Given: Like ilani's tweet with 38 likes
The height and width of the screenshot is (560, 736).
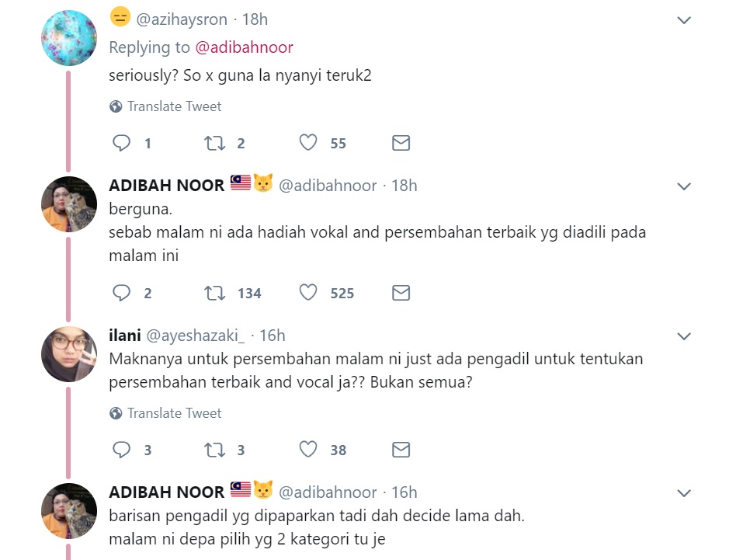Looking at the screenshot, I should pos(308,449).
